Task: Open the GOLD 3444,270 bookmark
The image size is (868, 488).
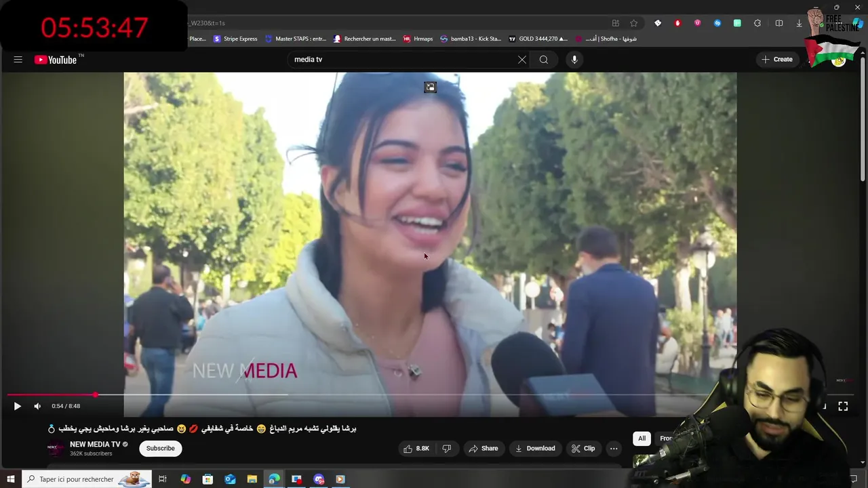Action: (x=538, y=39)
